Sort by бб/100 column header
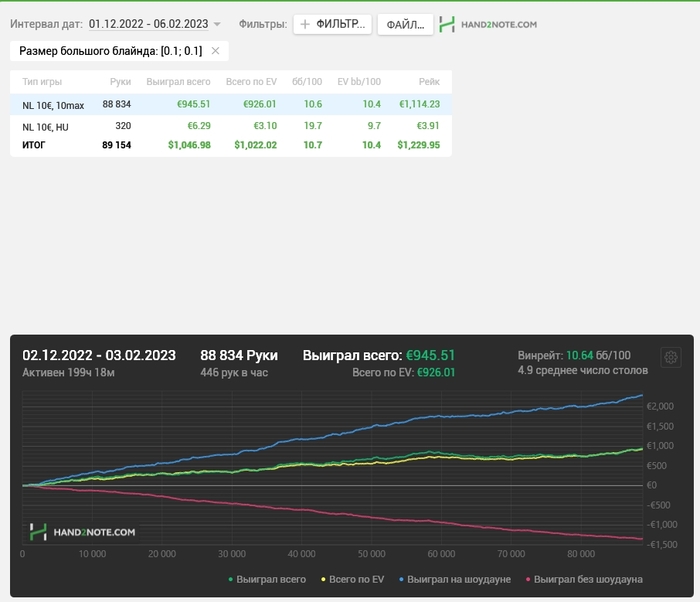 pyautogui.click(x=307, y=82)
